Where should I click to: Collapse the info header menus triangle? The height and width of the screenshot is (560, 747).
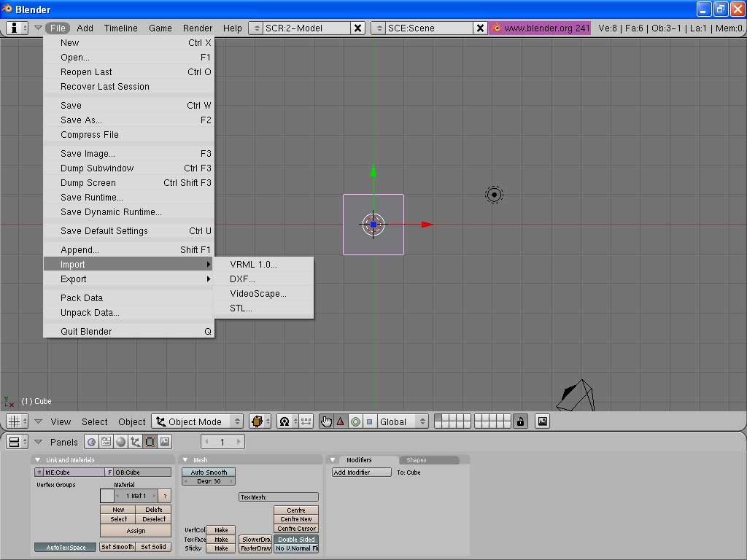tap(38, 28)
